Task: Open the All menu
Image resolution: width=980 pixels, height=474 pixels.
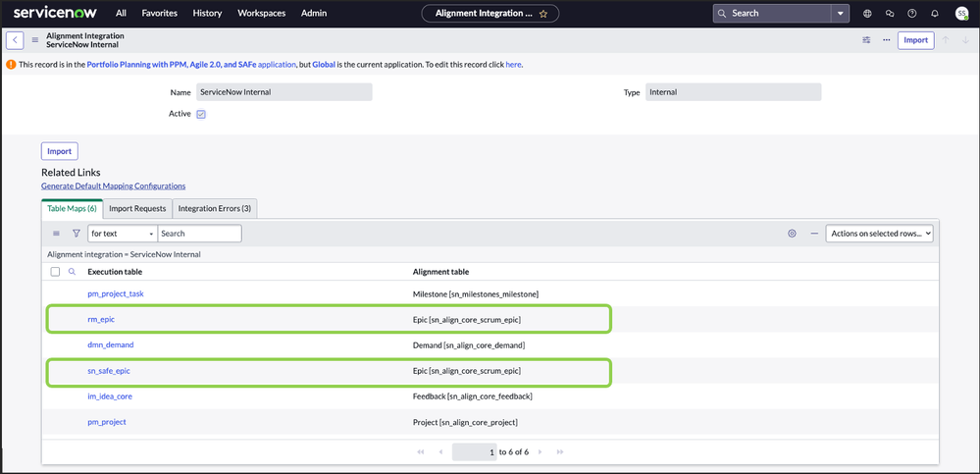Action: (x=122, y=13)
